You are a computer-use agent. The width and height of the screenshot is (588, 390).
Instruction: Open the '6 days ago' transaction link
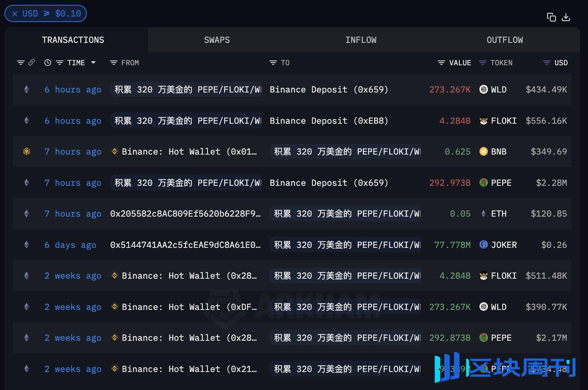(x=70, y=245)
